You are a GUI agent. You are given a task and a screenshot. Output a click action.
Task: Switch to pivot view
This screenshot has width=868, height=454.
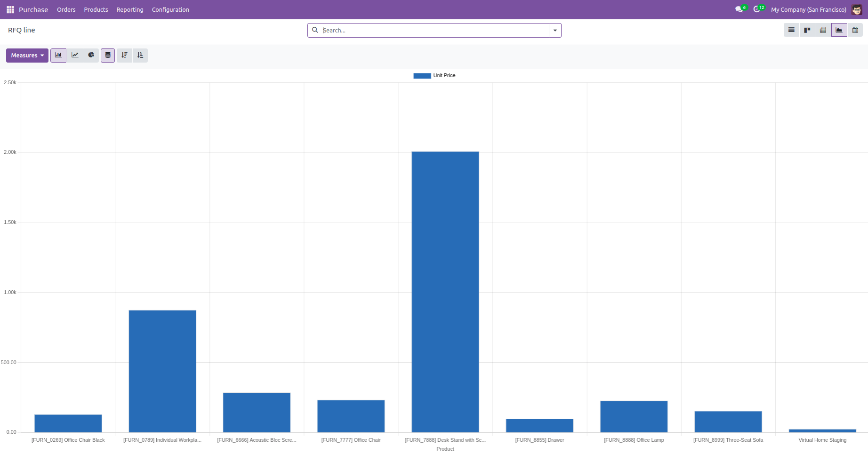pyautogui.click(x=823, y=30)
